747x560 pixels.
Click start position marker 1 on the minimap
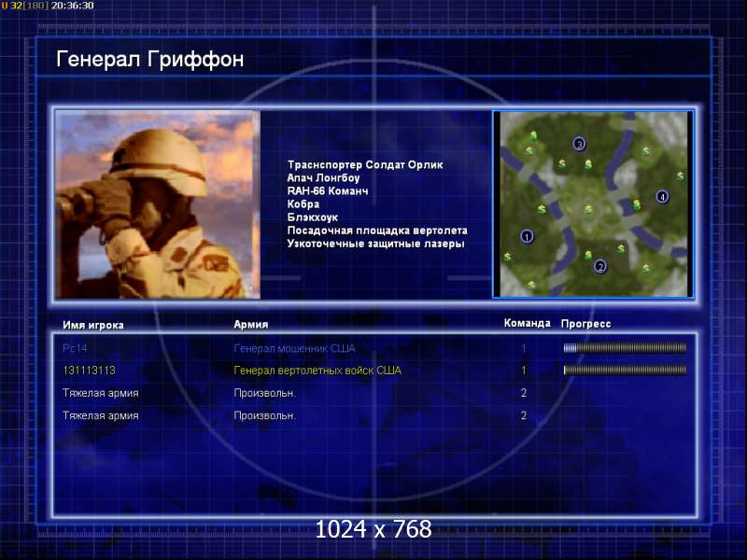coord(527,236)
